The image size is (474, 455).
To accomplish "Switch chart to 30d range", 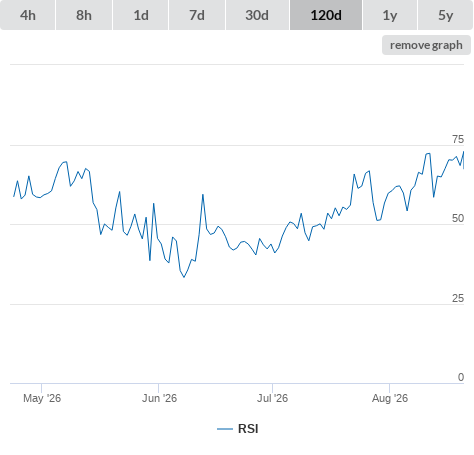I will 257,15.
